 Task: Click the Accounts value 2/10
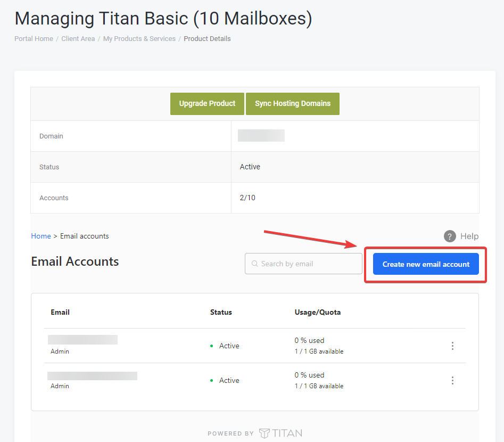pyautogui.click(x=247, y=198)
